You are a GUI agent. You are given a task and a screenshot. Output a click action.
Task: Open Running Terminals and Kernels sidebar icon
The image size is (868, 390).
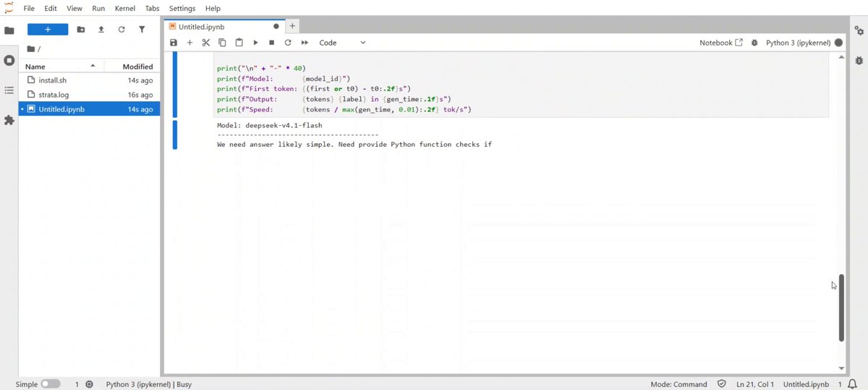9,60
